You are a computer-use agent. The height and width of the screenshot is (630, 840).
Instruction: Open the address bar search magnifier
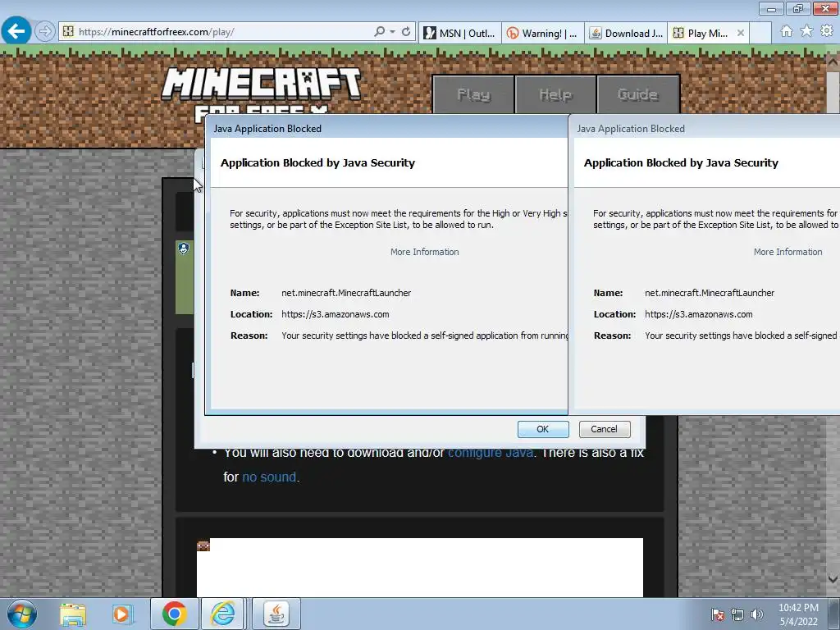click(379, 32)
